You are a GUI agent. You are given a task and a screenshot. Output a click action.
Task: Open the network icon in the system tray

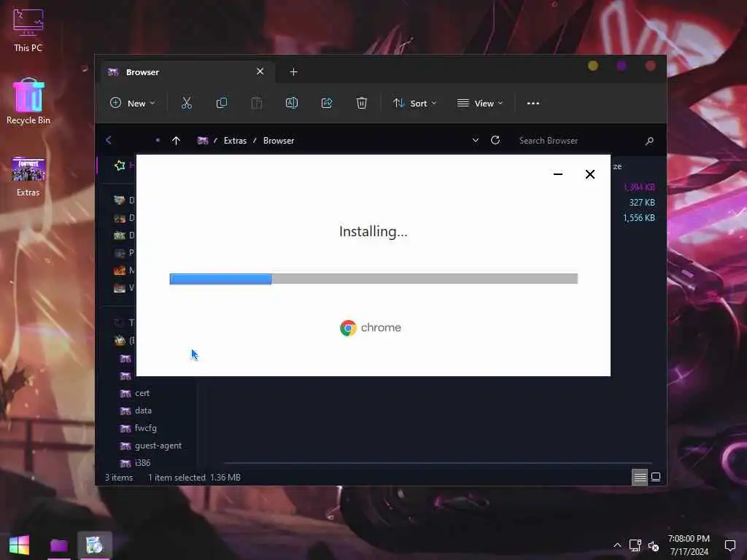(x=635, y=545)
